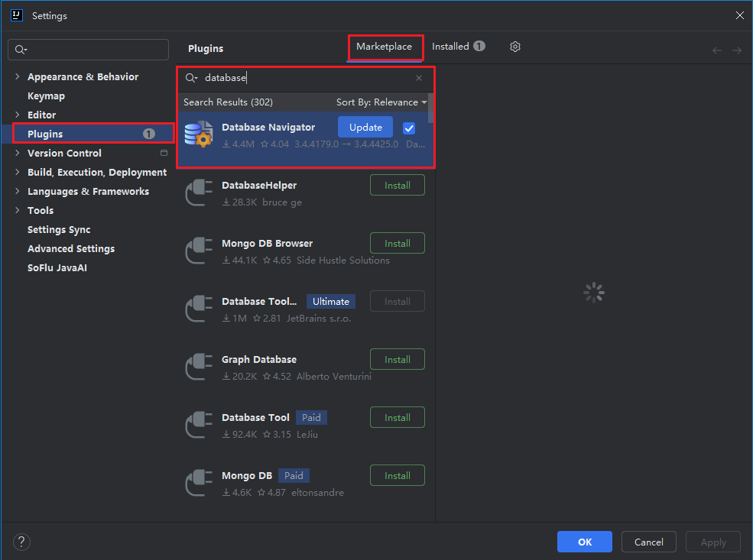Image resolution: width=753 pixels, height=560 pixels.
Task: Click the settings search magnifier icon
Action: (21, 50)
